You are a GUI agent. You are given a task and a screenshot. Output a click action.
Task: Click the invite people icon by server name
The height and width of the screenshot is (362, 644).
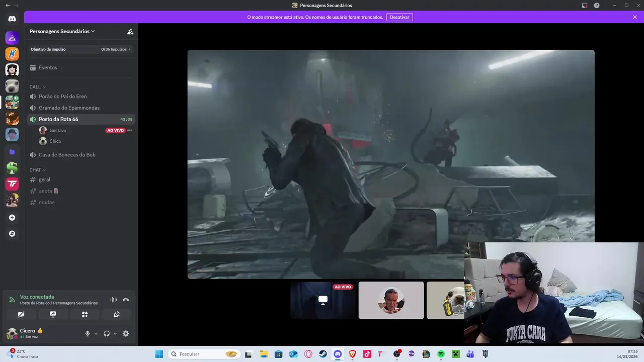click(x=130, y=31)
